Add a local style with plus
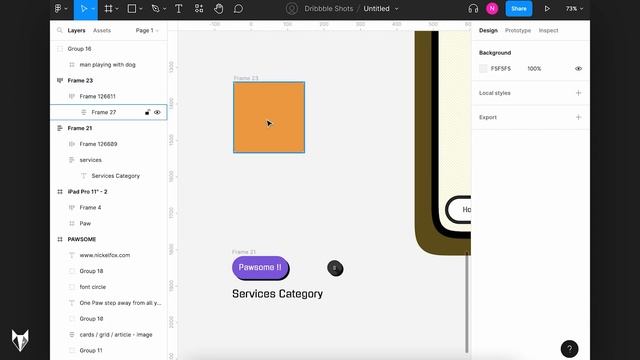Image resolution: width=640 pixels, height=360 pixels. 578,93
